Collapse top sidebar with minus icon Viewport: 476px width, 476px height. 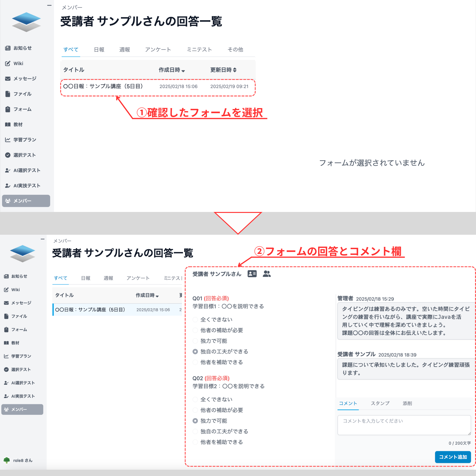pos(49,5)
